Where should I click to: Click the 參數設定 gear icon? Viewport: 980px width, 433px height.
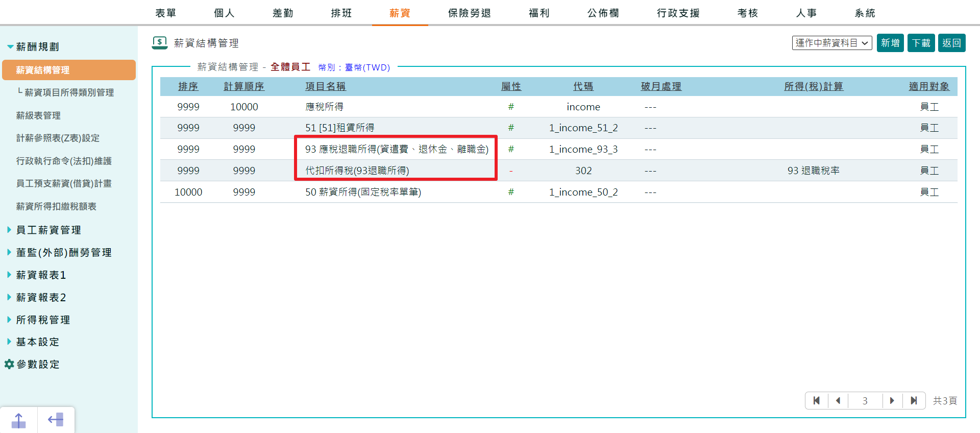[x=9, y=364]
